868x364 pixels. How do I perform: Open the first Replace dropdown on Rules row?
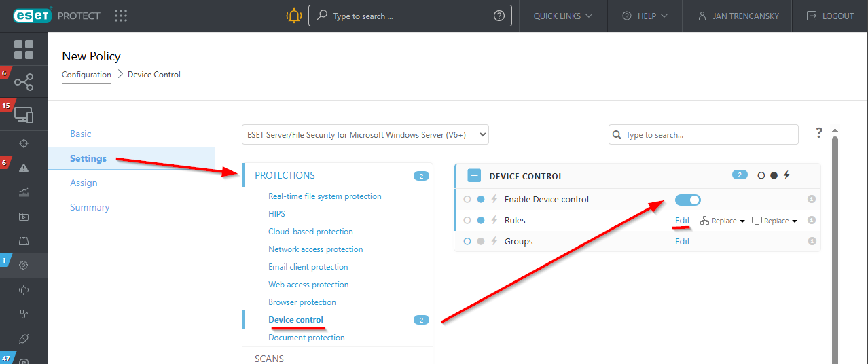coord(722,221)
